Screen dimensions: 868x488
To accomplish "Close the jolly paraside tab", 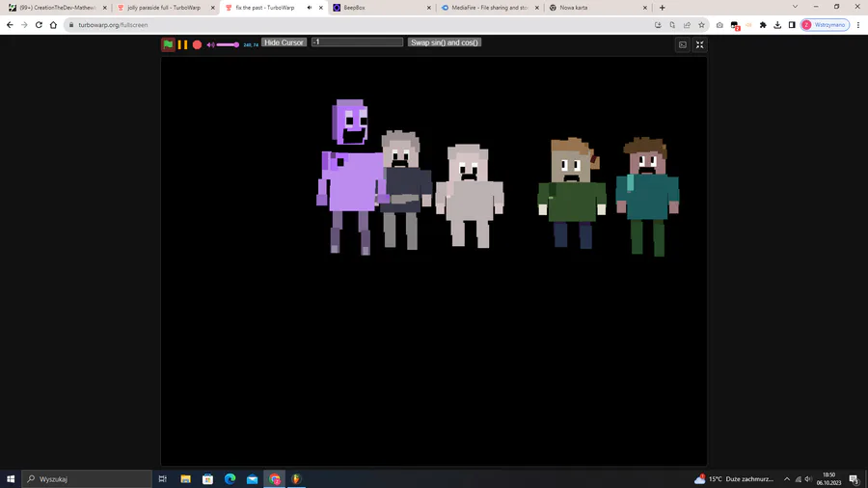I will (x=212, y=8).
